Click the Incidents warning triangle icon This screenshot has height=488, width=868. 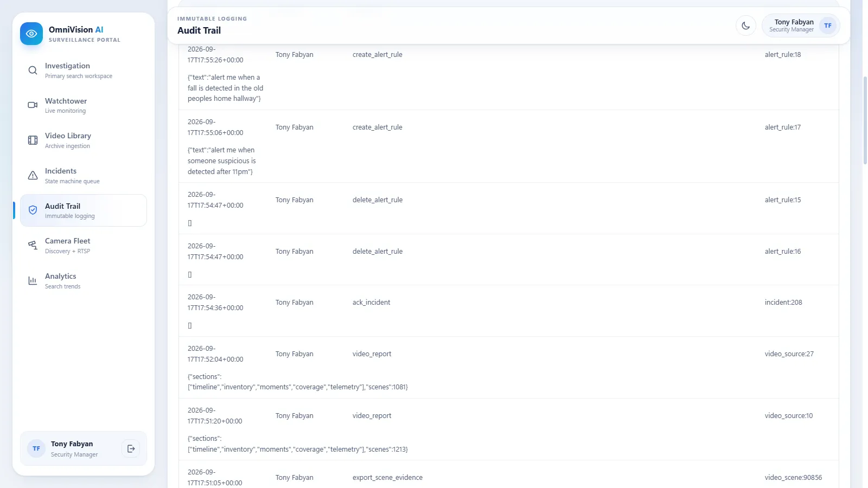33,176
